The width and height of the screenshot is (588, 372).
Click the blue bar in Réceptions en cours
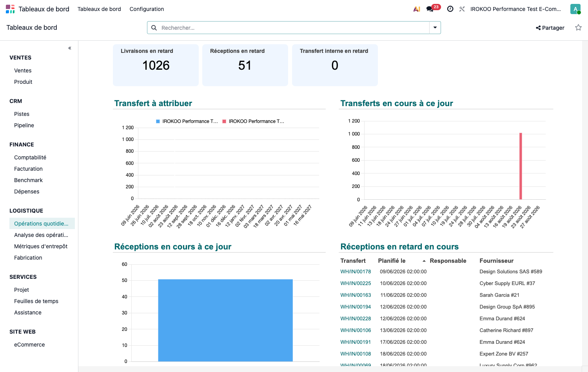pyautogui.click(x=225, y=320)
